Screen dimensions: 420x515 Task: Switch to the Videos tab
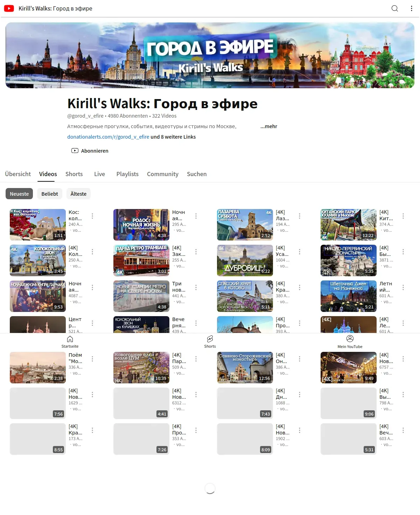pos(48,174)
